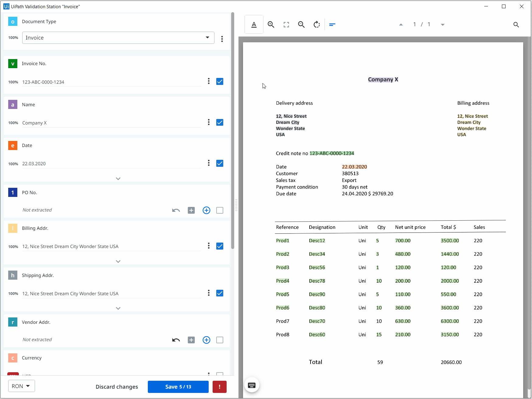This screenshot has width=532, height=399.
Task: Open the RON language dropdown
Action: [x=21, y=386]
